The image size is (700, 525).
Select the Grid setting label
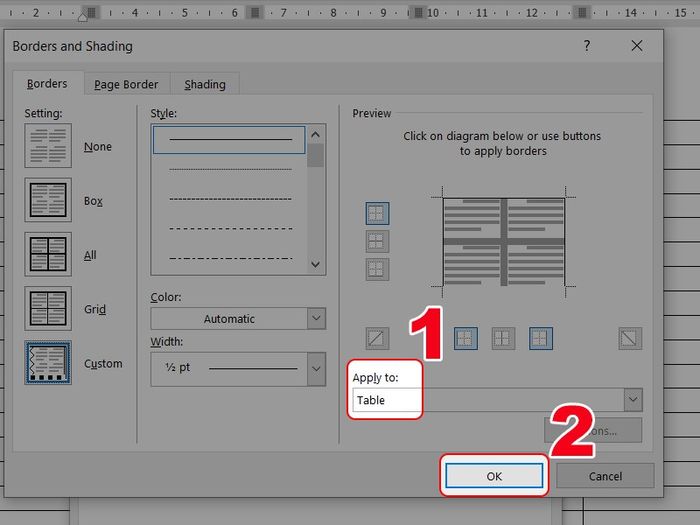coord(95,309)
